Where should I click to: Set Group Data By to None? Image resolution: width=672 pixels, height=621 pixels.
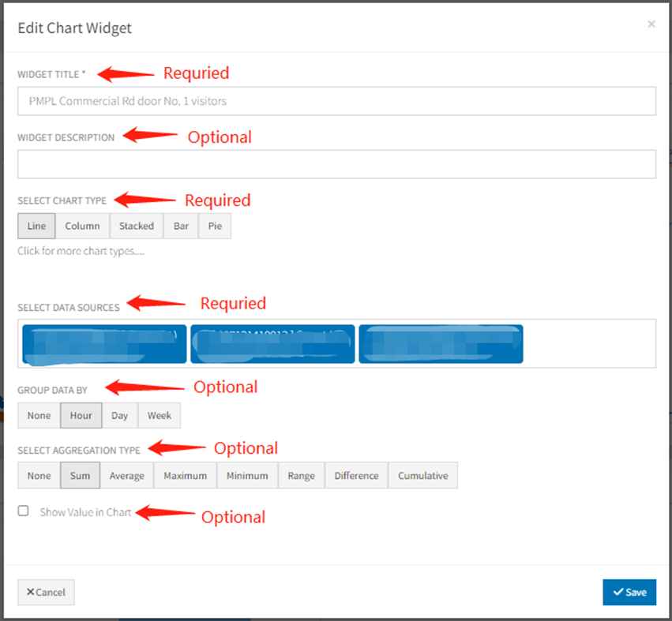[39, 415]
